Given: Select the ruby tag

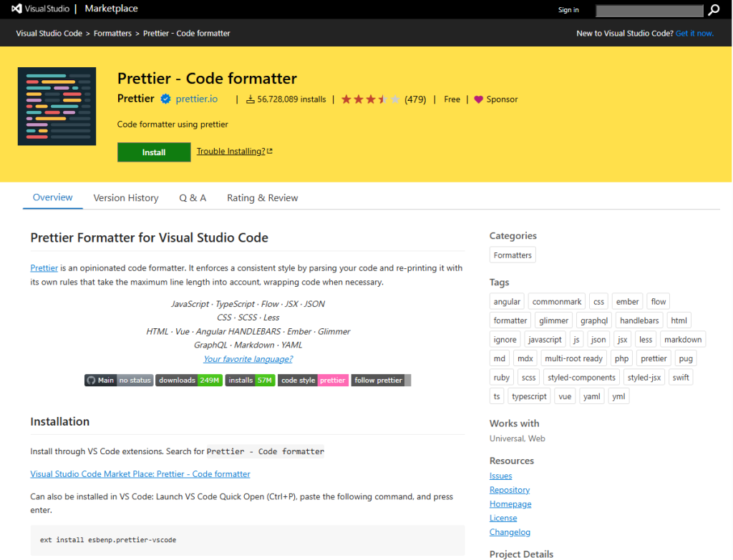Looking at the screenshot, I should point(502,378).
